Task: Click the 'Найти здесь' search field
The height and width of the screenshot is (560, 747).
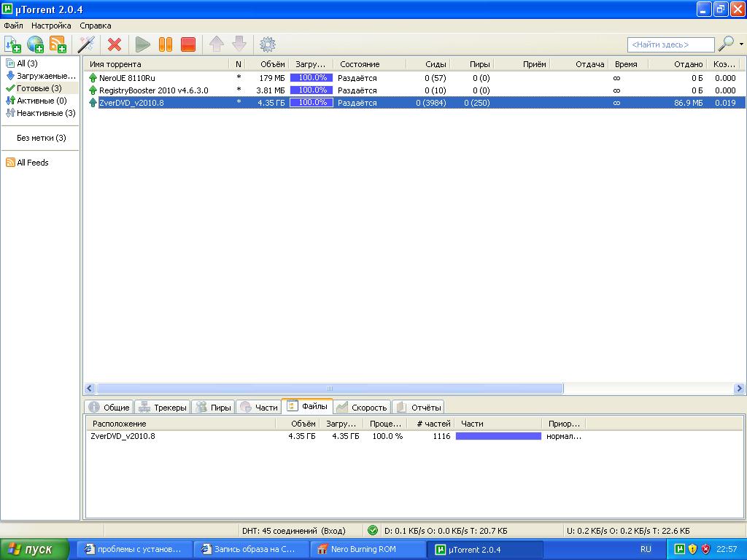Action: 671,44
